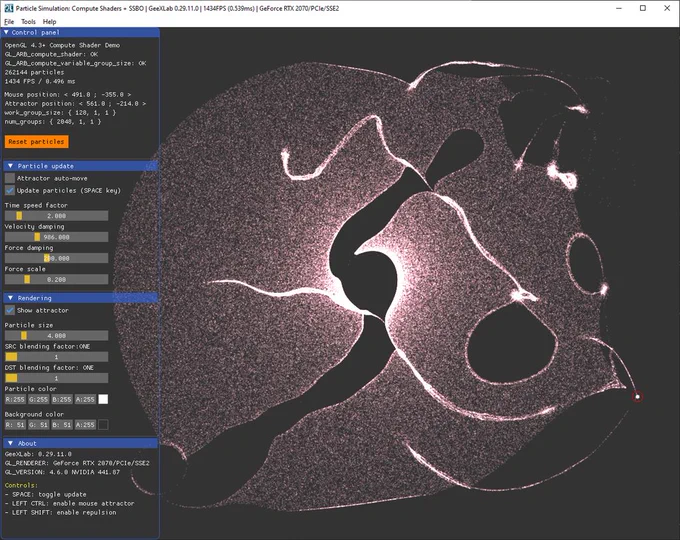Close the GeeXLab window
Screen dimensions: 680x540
[x=667, y=8]
